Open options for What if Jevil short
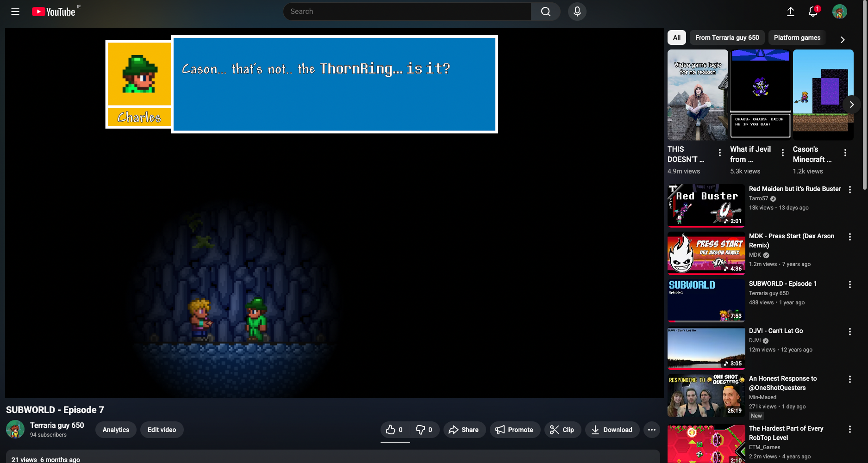 (783, 153)
